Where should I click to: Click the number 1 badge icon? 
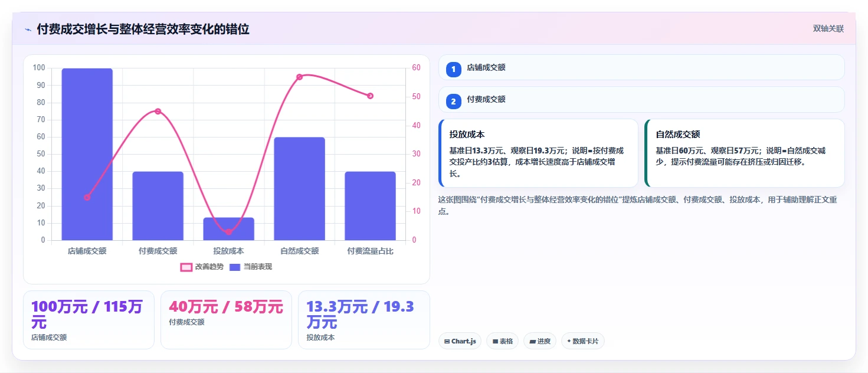click(453, 70)
